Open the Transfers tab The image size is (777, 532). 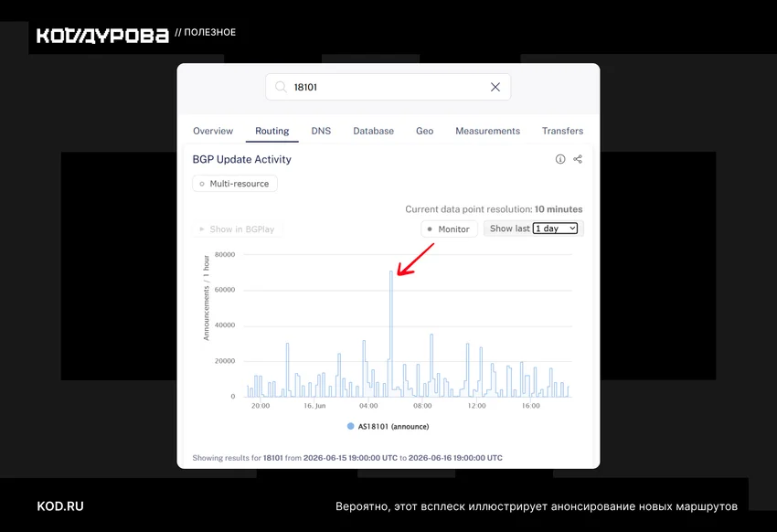[562, 131]
